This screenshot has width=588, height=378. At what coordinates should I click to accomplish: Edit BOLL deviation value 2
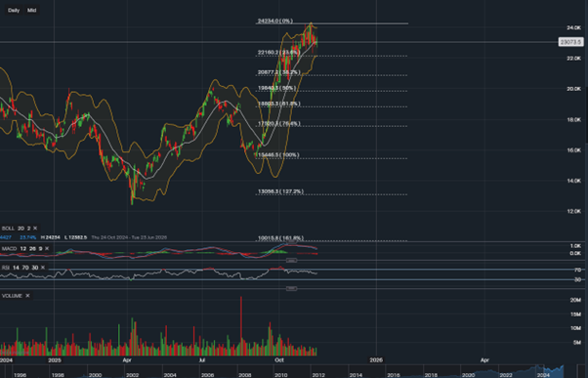[28, 228]
